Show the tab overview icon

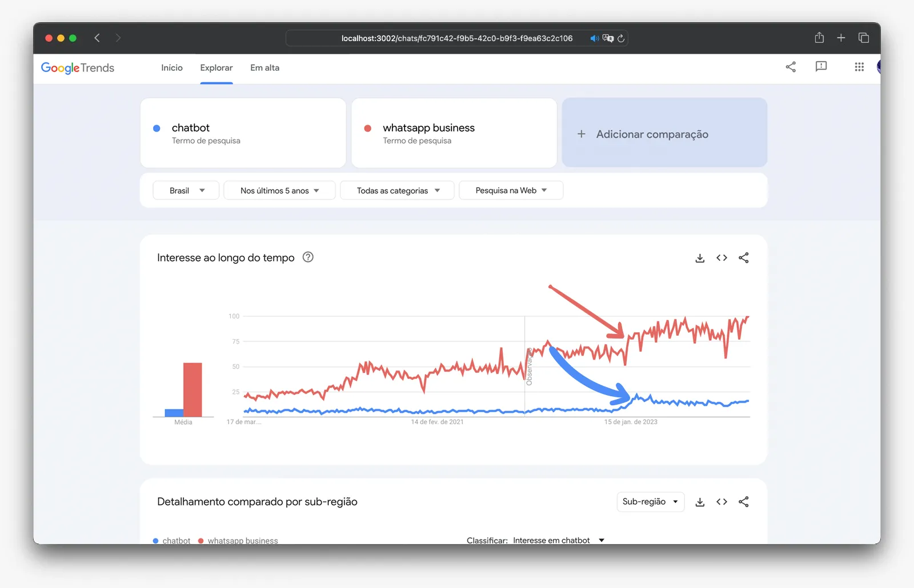[x=863, y=38]
